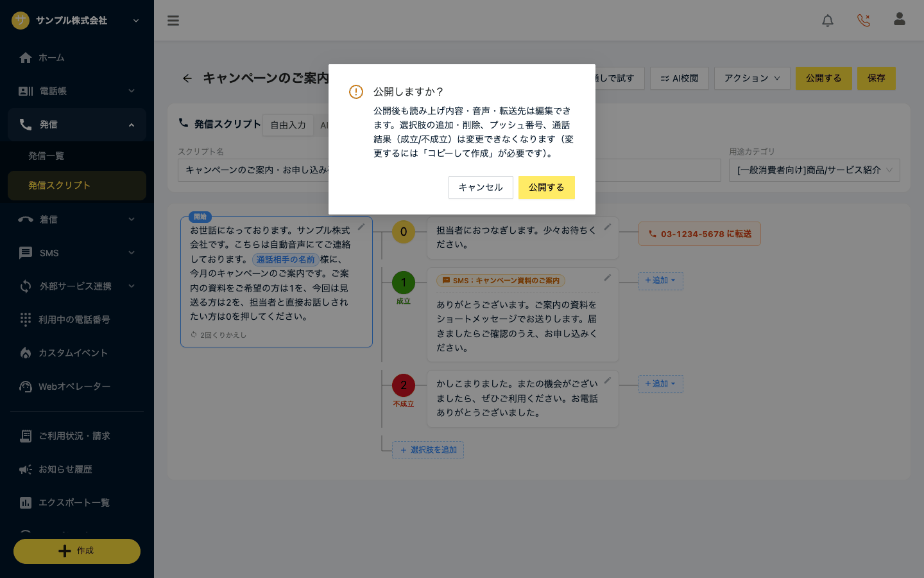The height and width of the screenshot is (578, 924).
Task: Expand the 着信 menu section
Action: [77, 220]
